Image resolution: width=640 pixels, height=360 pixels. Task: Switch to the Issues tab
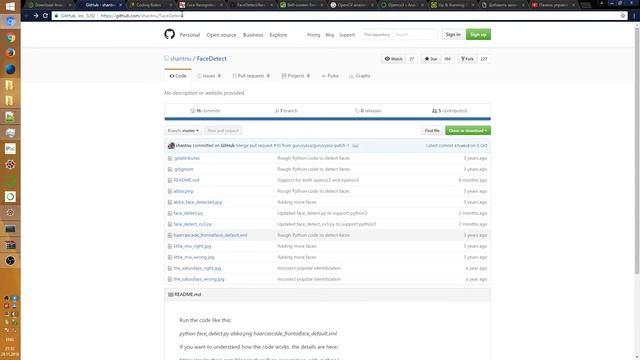click(x=209, y=76)
